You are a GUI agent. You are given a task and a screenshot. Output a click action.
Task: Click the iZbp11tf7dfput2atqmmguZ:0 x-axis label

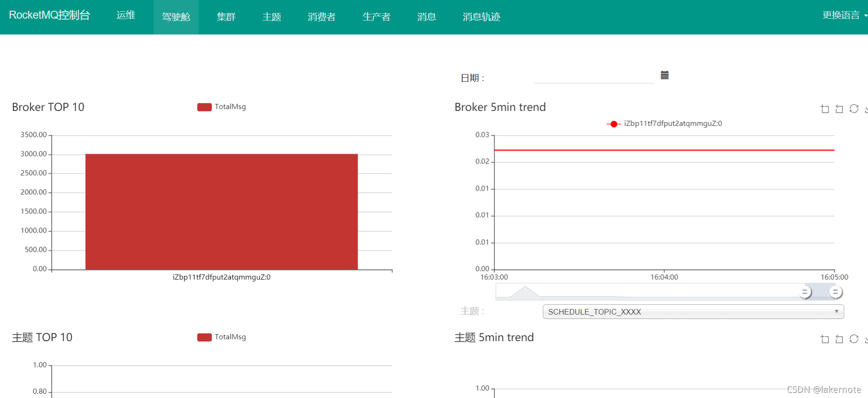[x=222, y=277]
